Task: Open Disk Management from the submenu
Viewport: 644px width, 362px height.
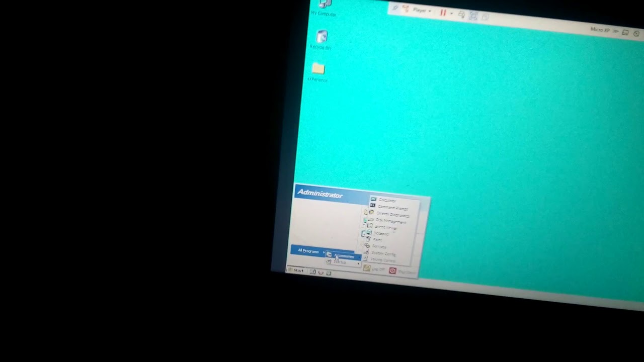Action: (391, 221)
